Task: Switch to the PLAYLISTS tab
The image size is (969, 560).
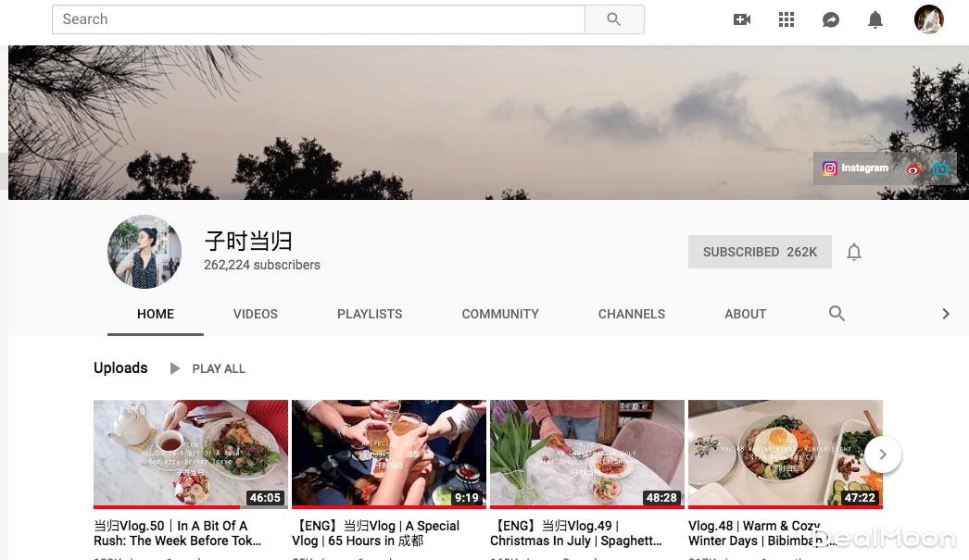Action: click(370, 314)
